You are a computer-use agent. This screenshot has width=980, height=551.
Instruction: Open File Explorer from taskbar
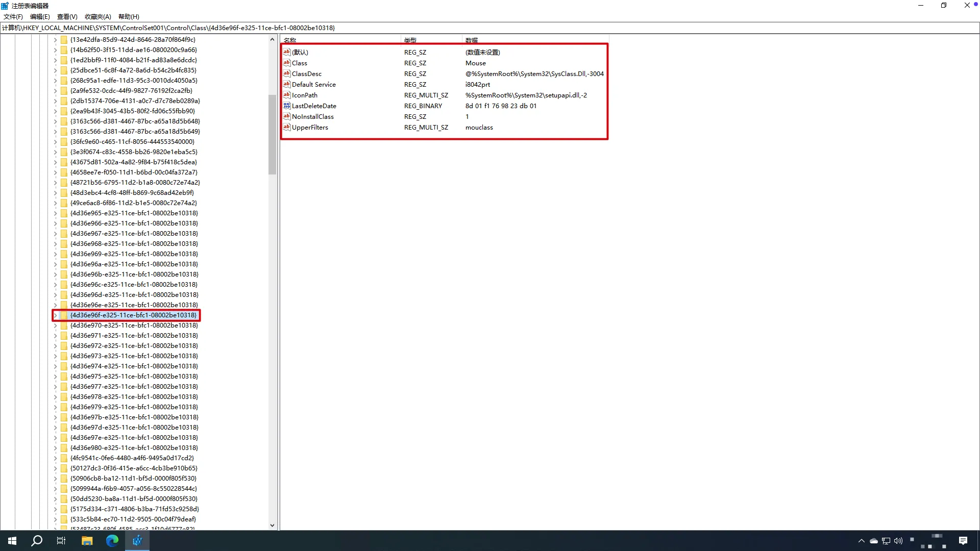pyautogui.click(x=87, y=541)
